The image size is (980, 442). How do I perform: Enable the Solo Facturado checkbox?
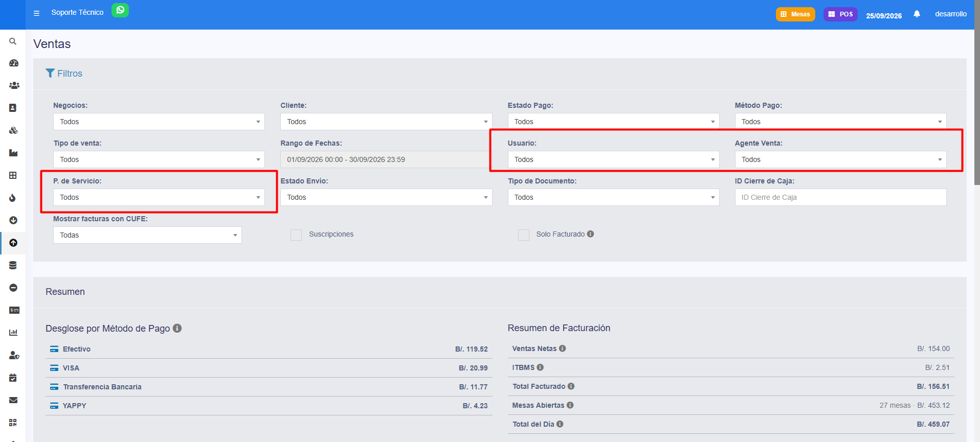pos(524,235)
